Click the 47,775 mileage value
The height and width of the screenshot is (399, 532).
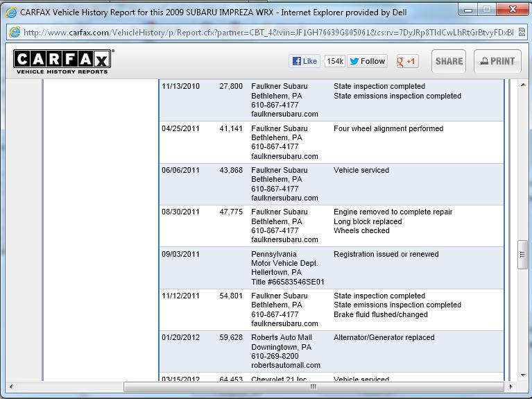coord(231,212)
